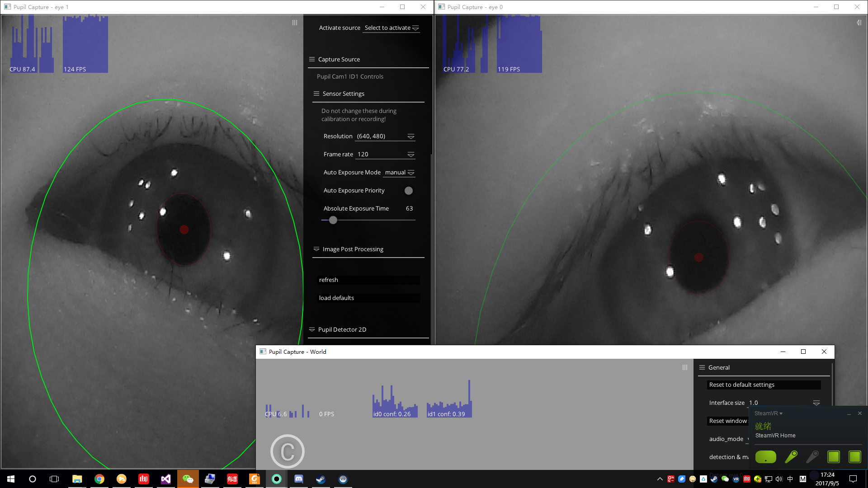Click the first SteamVR base station icon
868x488 pixels.
[x=834, y=457]
